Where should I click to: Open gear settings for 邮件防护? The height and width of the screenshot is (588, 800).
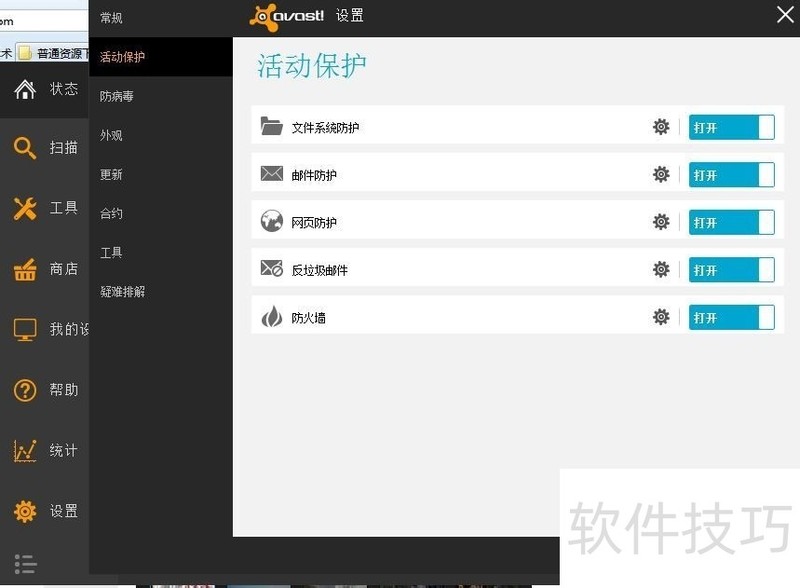pyautogui.click(x=661, y=175)
